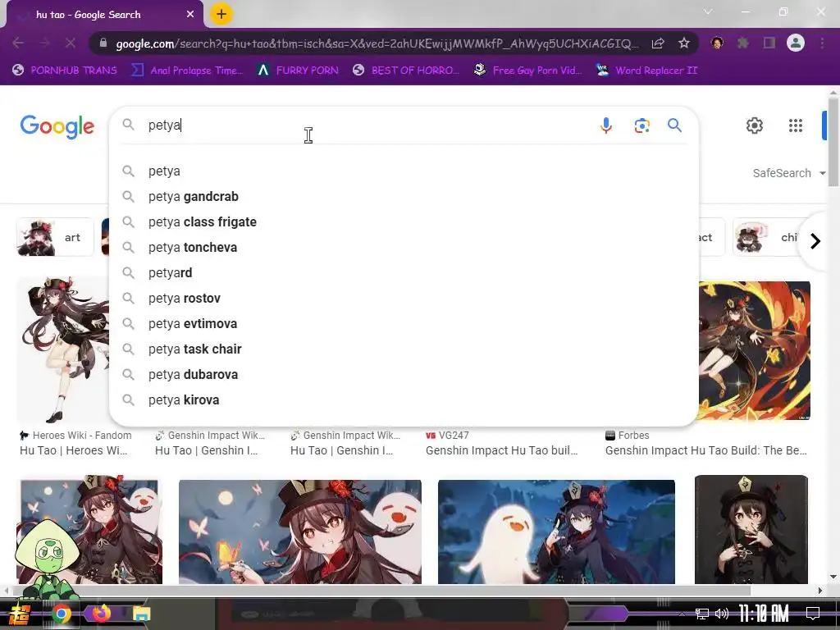This screenshot has height=630, width=840.
Task: Open Chrome three-dot menu
Action: [x=822, y=43]
